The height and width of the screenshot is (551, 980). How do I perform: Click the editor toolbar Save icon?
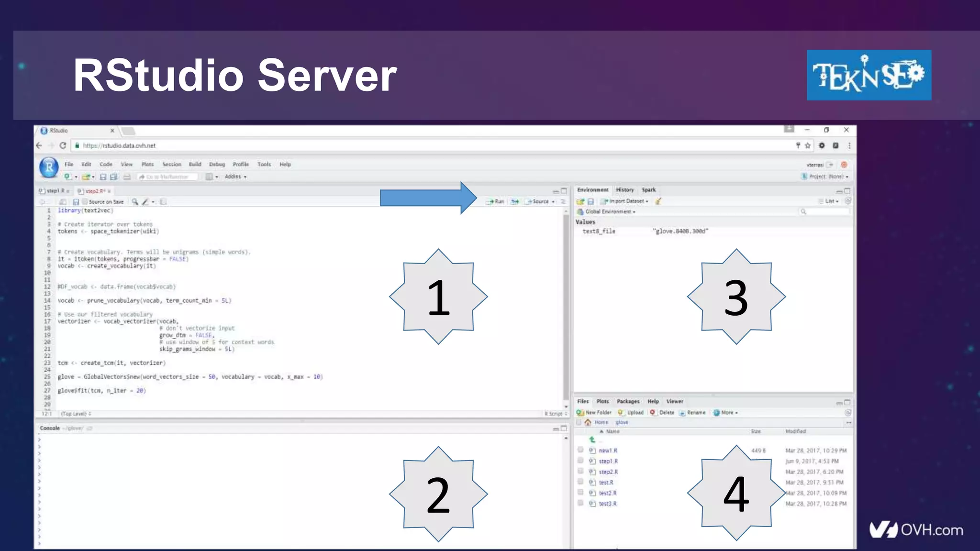pos(76,202)
